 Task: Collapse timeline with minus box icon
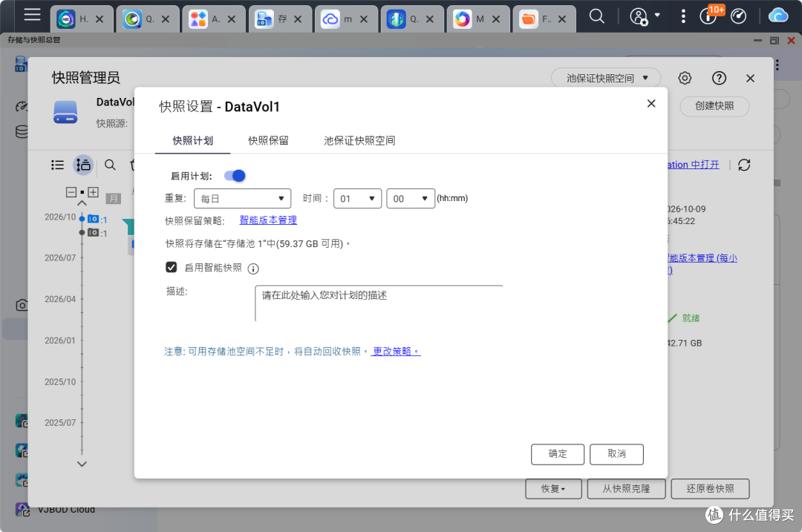(71, 192)
